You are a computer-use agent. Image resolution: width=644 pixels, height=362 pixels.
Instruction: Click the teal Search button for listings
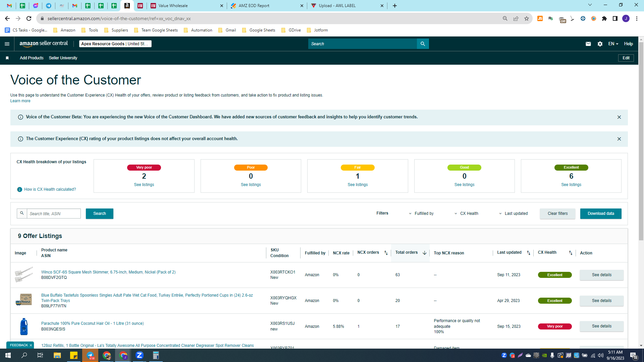point(100,214)
